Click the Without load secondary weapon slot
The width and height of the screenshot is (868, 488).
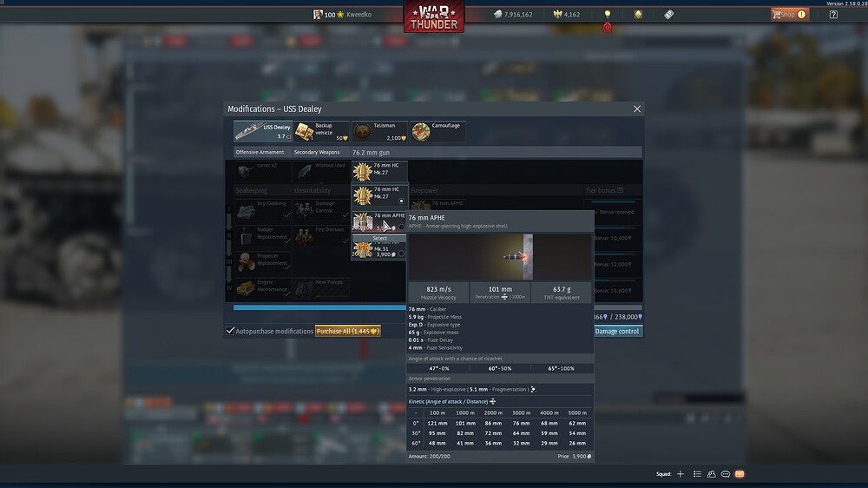pyautogui.click(x=321, y=171)
